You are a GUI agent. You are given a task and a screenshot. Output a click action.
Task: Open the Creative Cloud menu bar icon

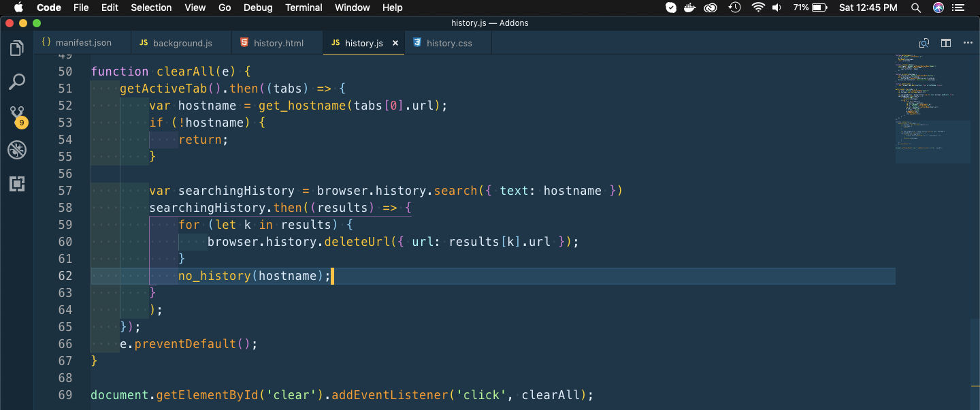click(x=711, y=7)
